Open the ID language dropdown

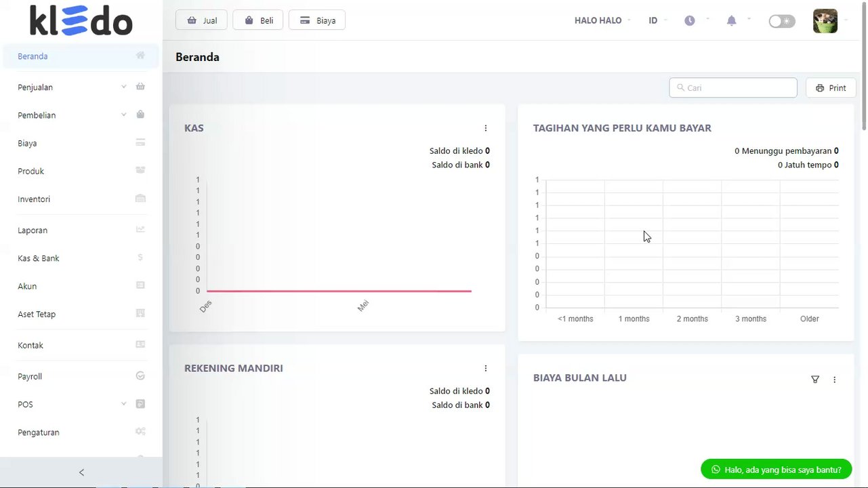(x=654, y=20)
